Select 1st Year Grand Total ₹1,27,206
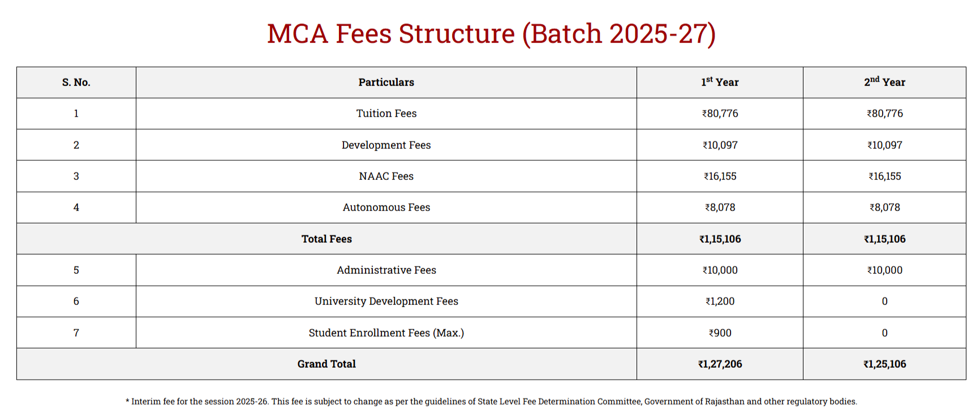The image size is (980, 409). point(720,364)
